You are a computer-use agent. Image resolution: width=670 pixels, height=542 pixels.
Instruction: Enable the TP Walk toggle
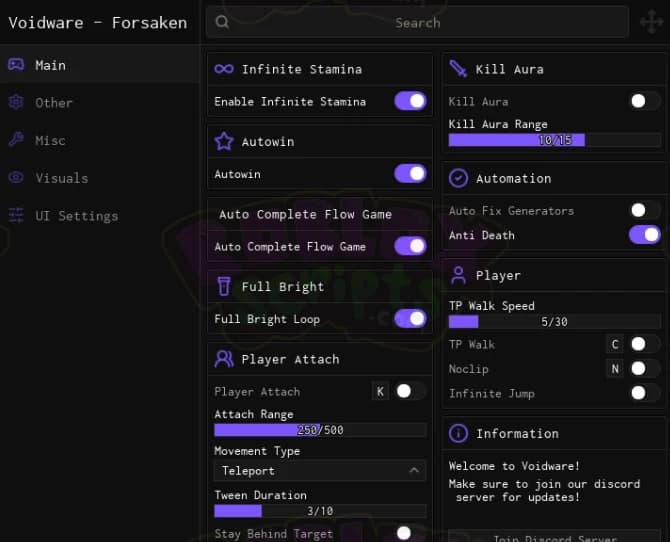pyautogui.click(x=645, y=344)
